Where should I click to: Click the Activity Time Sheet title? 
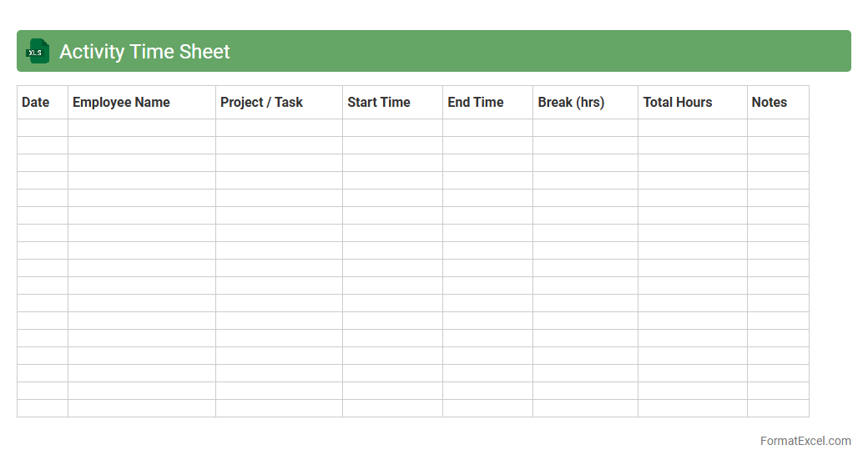(144, 52)
